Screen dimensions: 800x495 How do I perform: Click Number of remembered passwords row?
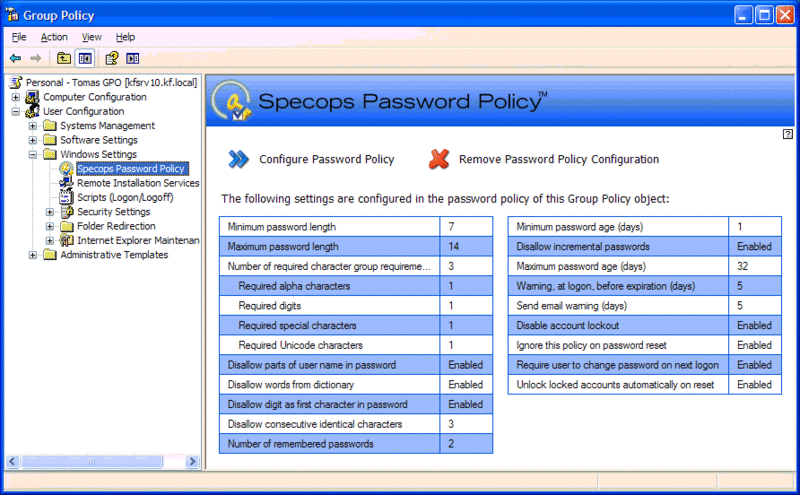(356, 444)
